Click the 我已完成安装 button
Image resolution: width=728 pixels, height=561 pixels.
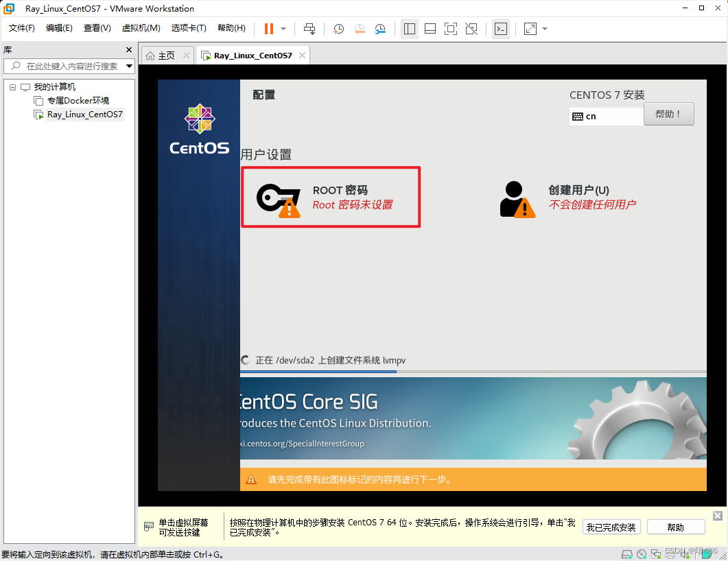pyautogui.click(x=611, y=526)
